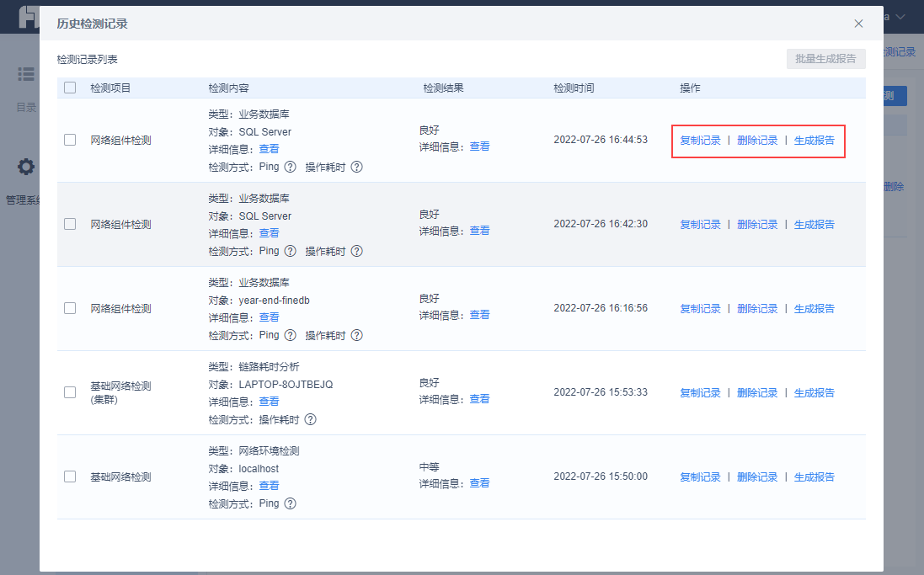
Task: Click 删除记录 for 16:44:53 row
Action: point(757,141)
